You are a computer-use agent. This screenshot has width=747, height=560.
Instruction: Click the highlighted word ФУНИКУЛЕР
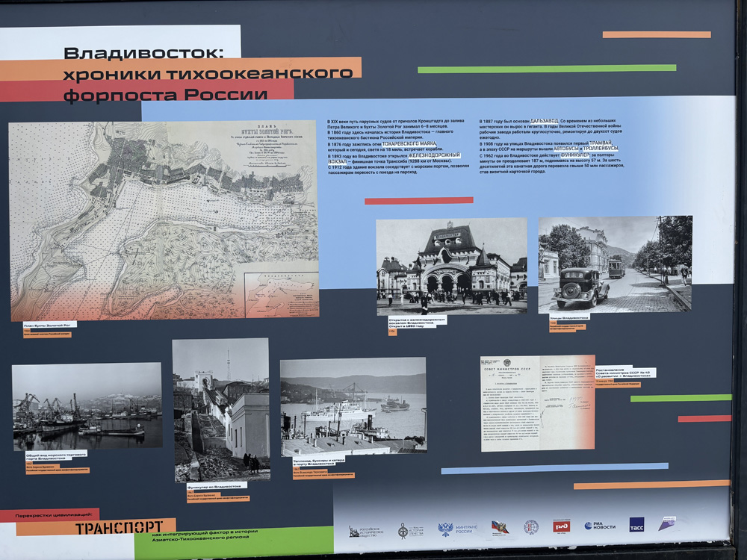[x=575, y=155]
